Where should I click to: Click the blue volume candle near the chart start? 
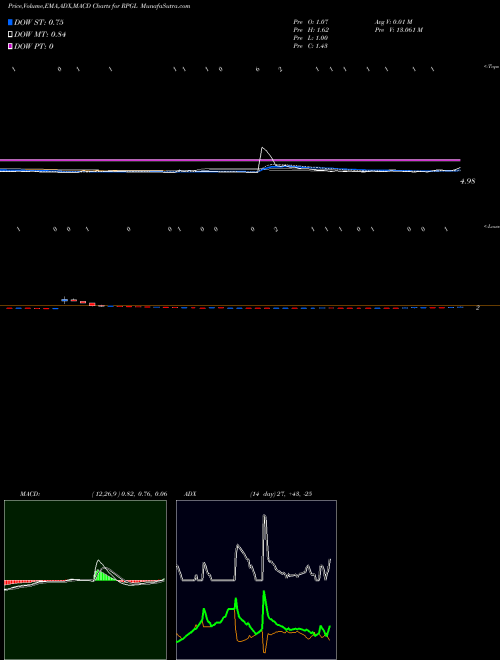[64, 300]
